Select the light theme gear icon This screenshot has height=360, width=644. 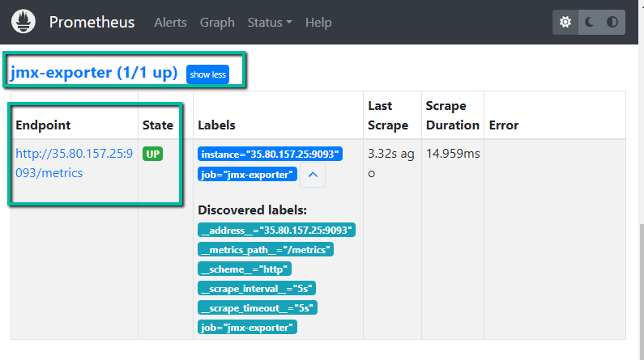click(x=565, y=22)
